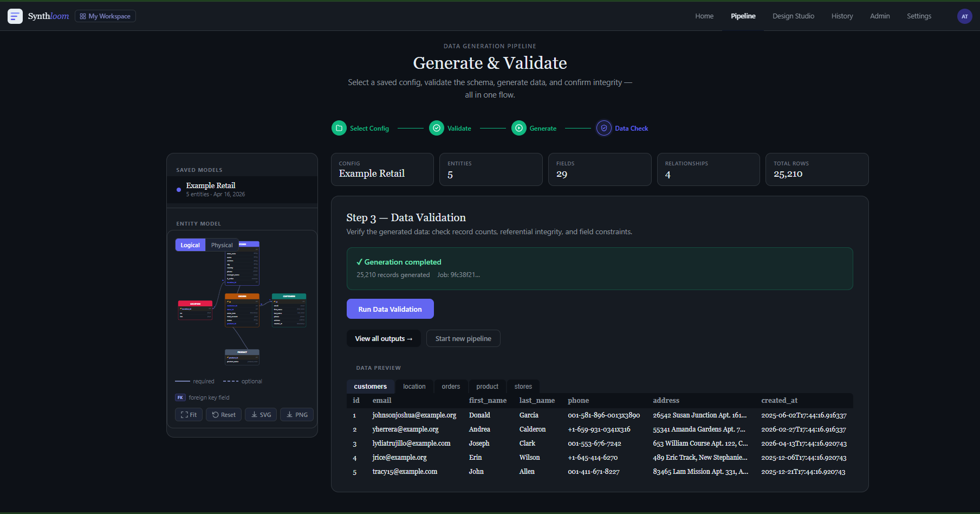The width and height of the screenshot is (980, 514).
Task: Click the johnsonjoshua@example.org email cell
Action: (x=414, y=415)
